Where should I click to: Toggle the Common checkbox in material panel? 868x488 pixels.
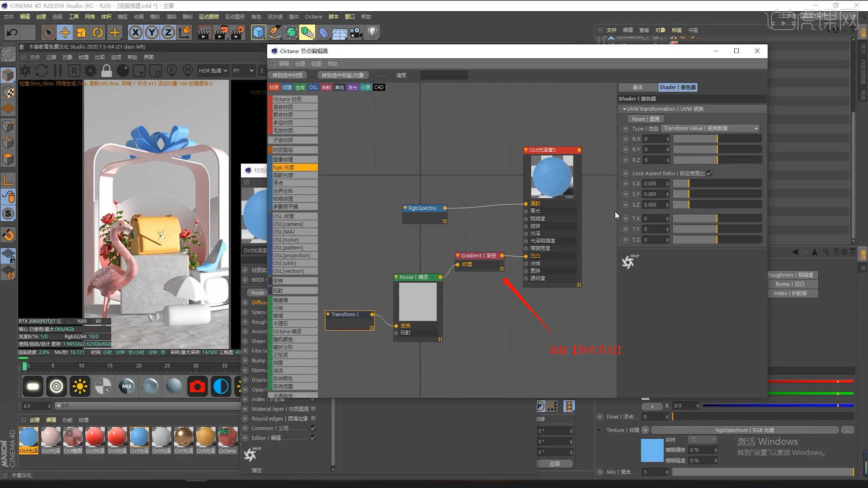coord(313,428)
